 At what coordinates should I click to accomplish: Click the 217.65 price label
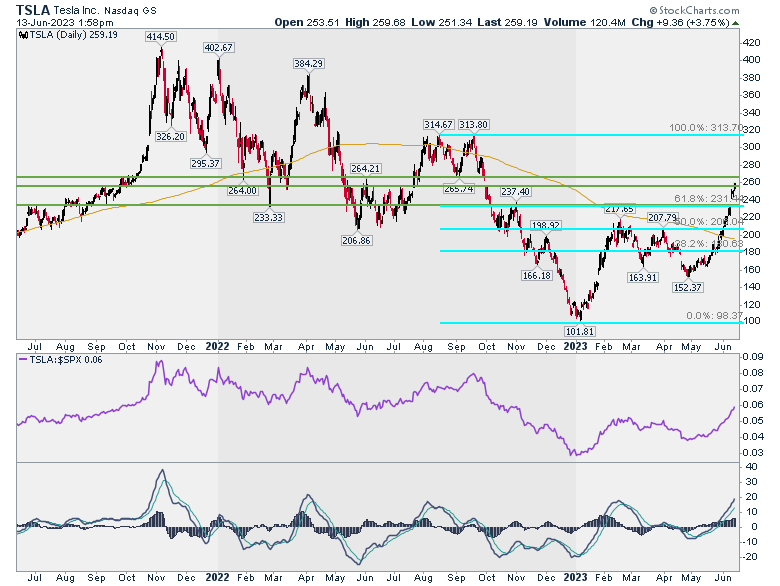tap(620, 209)
